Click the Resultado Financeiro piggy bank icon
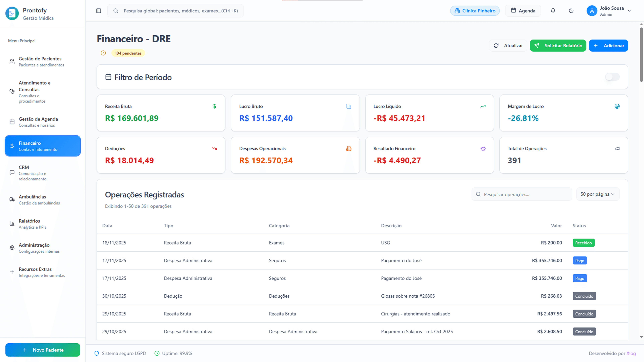This screenshot has height=362, width=644. pyautogui.click(x=483, y=149)
